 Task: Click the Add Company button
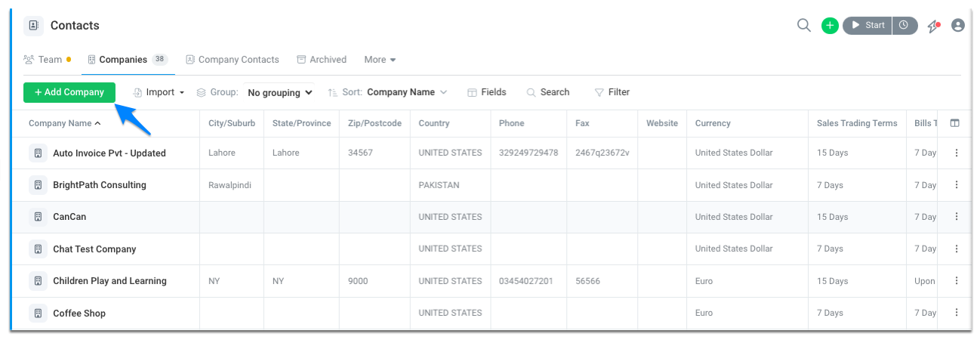[69, 92]
